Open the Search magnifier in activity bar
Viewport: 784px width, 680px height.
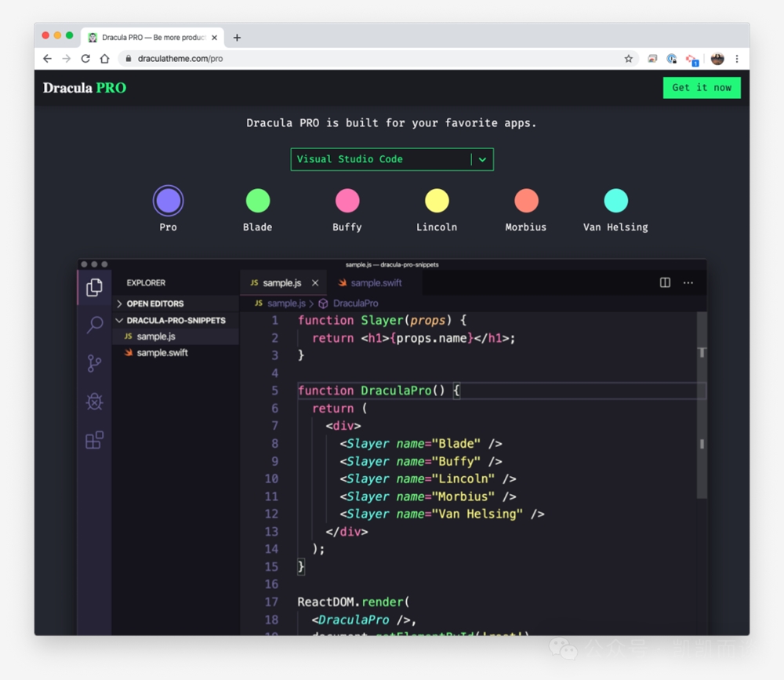pos(94,324)
